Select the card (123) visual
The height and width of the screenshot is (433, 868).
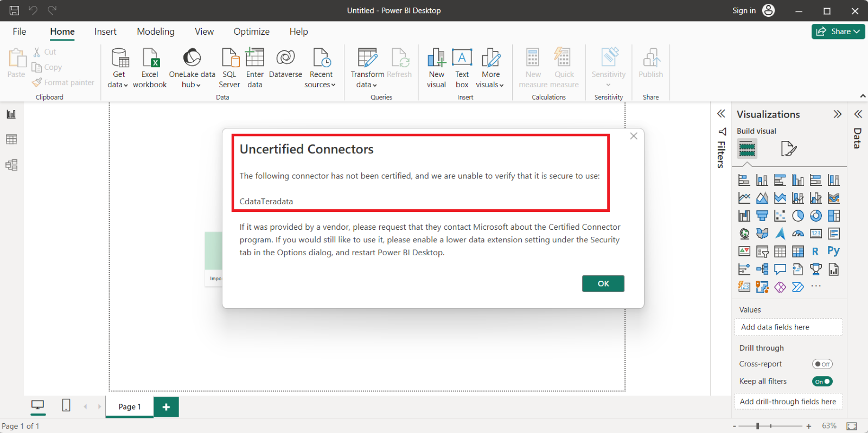[x=816, y=234]
